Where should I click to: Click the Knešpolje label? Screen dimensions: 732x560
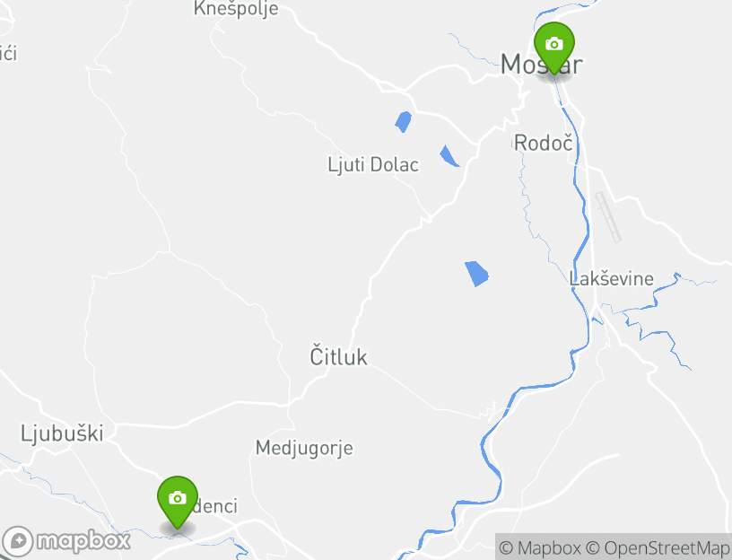coord(236,8)
